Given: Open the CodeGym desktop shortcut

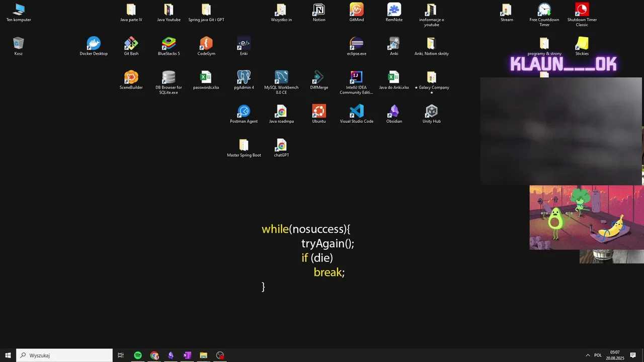Looking at the screenshot, I should pos(206,46).
